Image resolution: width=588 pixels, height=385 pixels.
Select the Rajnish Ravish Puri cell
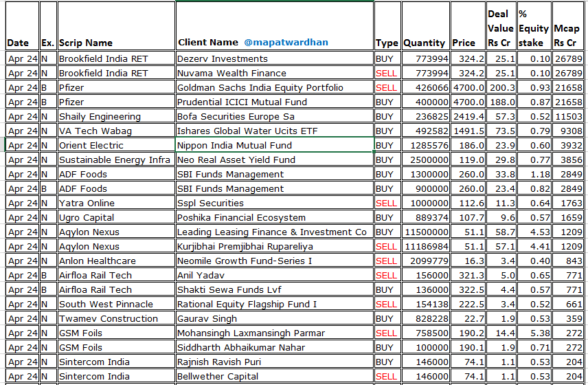pyautogui.click(x=275, y=362)
